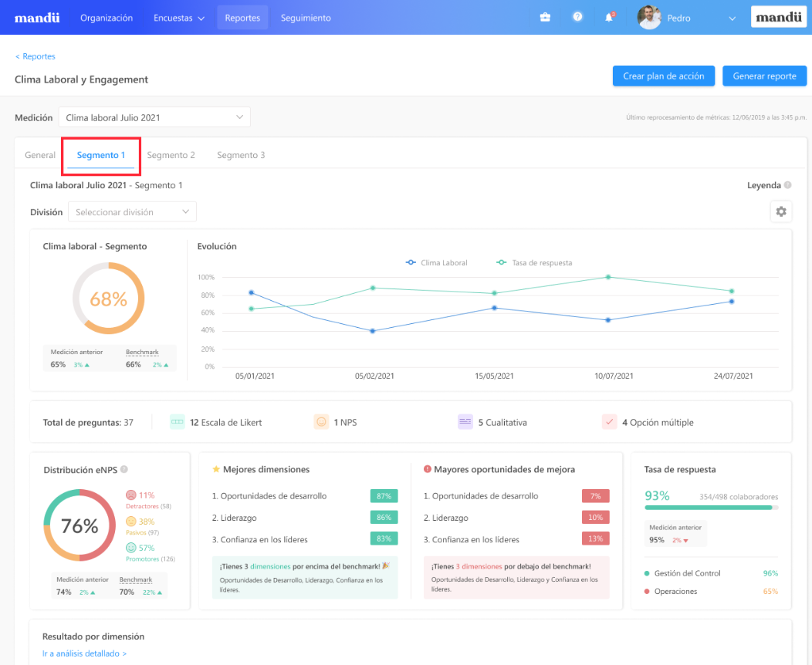Open the help question mark icon
Viewport: 812px width, 665px height.
coord(577,16)
